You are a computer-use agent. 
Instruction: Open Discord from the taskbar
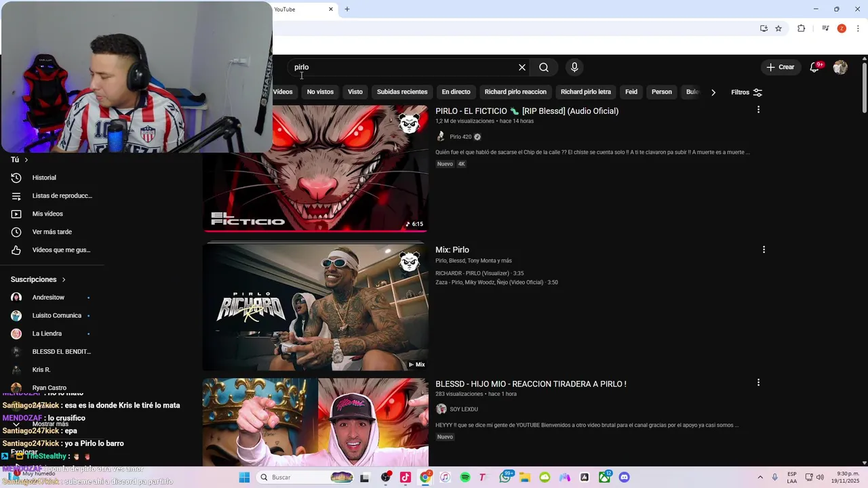[625, 477]
